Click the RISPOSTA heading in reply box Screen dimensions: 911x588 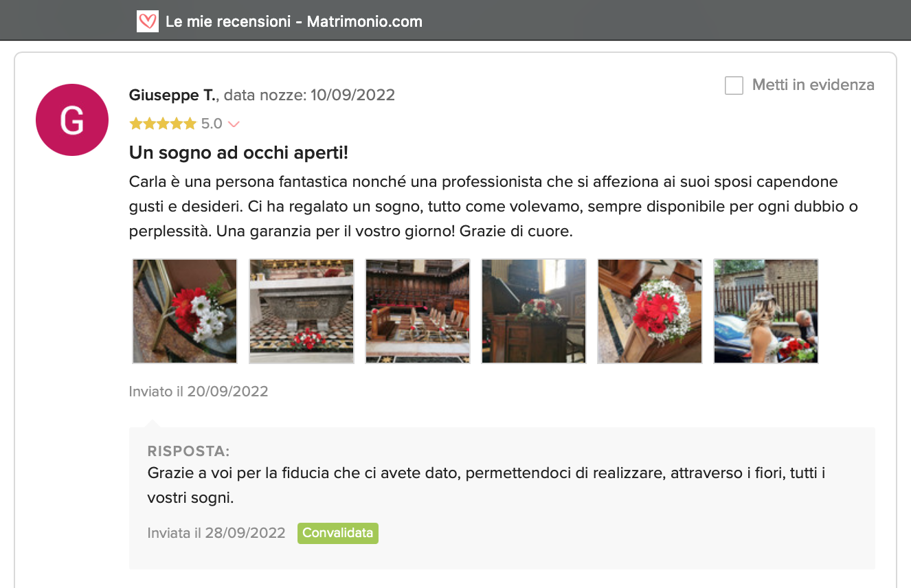coord(188,451)
